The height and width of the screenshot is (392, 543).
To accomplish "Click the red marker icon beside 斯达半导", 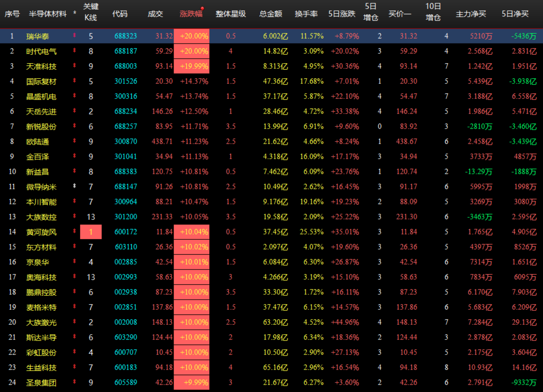I will pos(74,337).
